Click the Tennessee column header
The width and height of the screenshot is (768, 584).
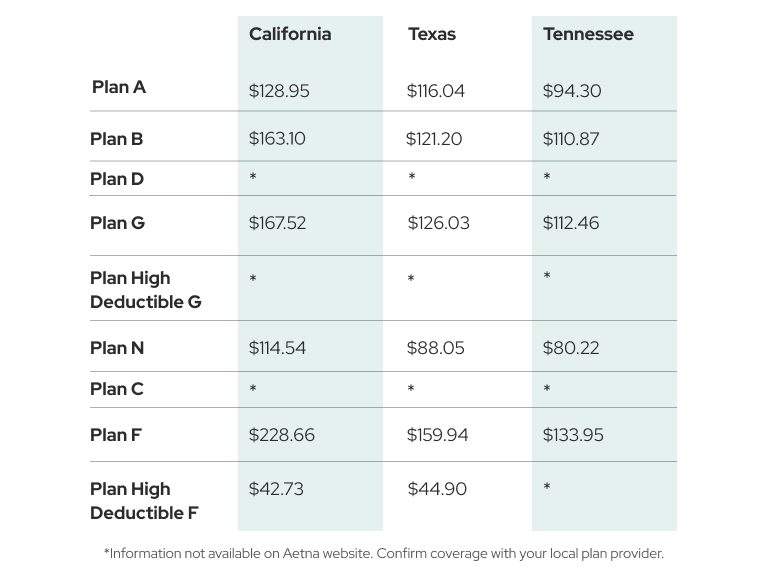point(588,34)
